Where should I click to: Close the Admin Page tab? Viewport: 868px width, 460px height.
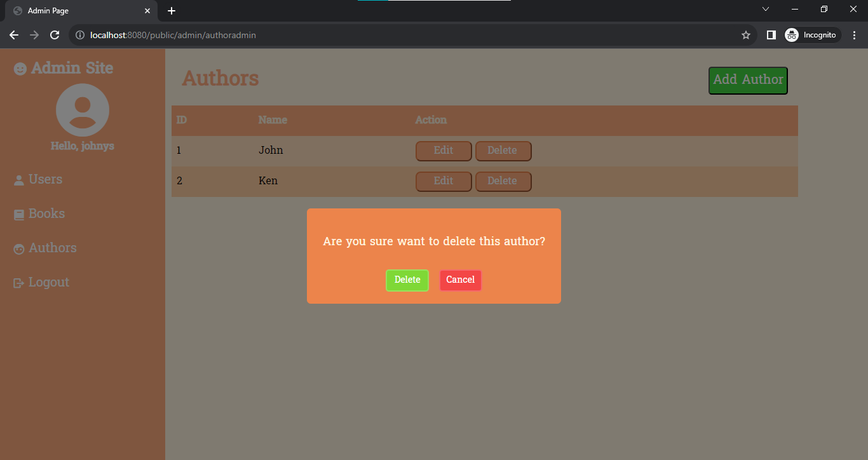(x=147, y=11)
